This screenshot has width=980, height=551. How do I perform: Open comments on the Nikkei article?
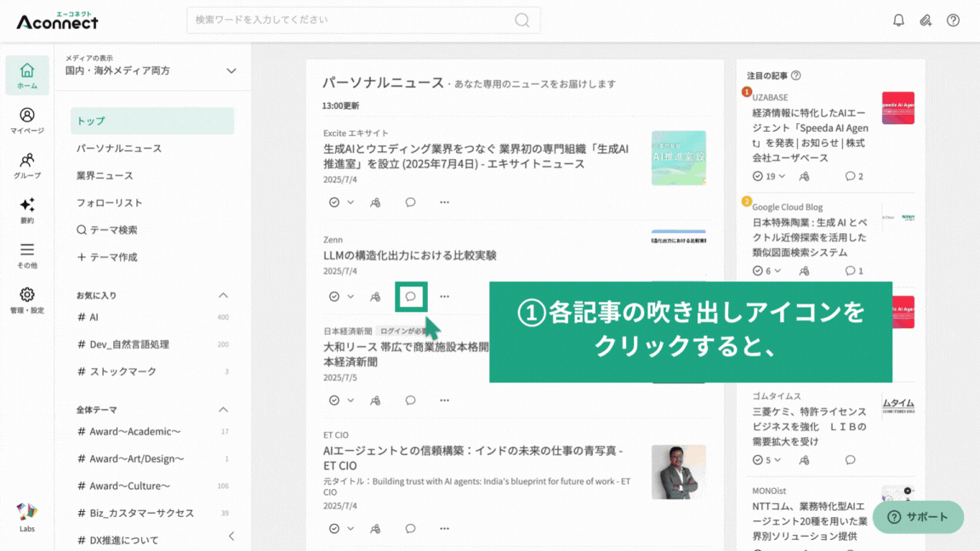click(x=410, y=400)
